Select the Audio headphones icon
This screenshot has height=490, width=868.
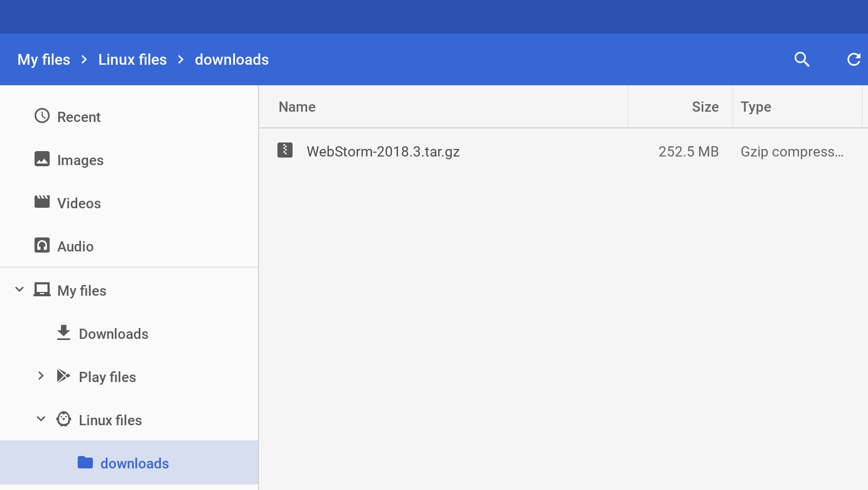click(42, 245)
